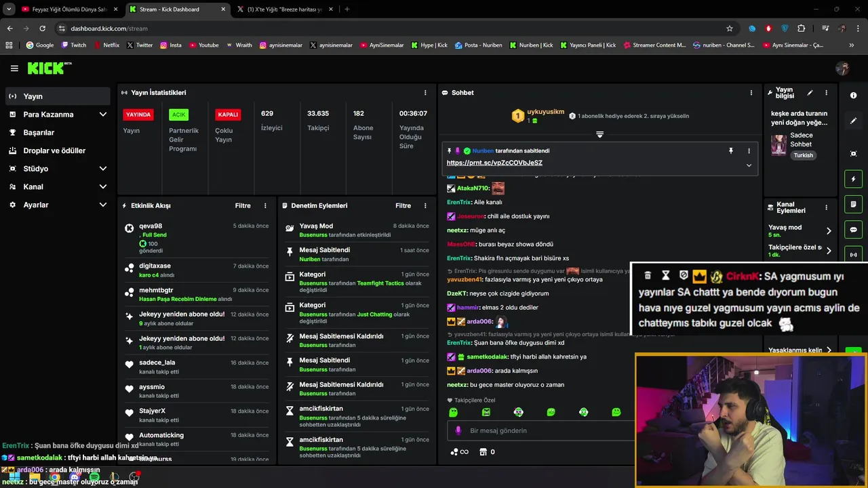Viewport: 868px width, 488px height.
Task: Edit stream info with the Yayın bilgisi pencil
Action: coord(810,93)
